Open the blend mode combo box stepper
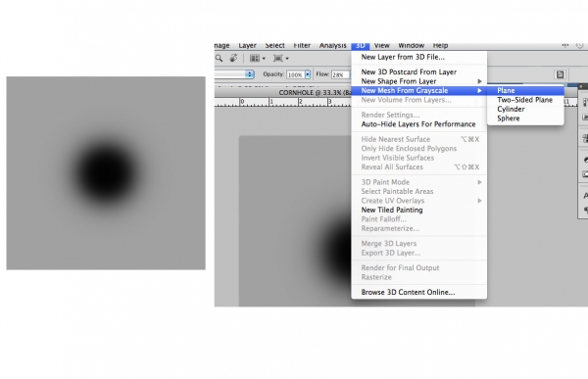Viewport: 588px width, 379px height. [249, 74]
